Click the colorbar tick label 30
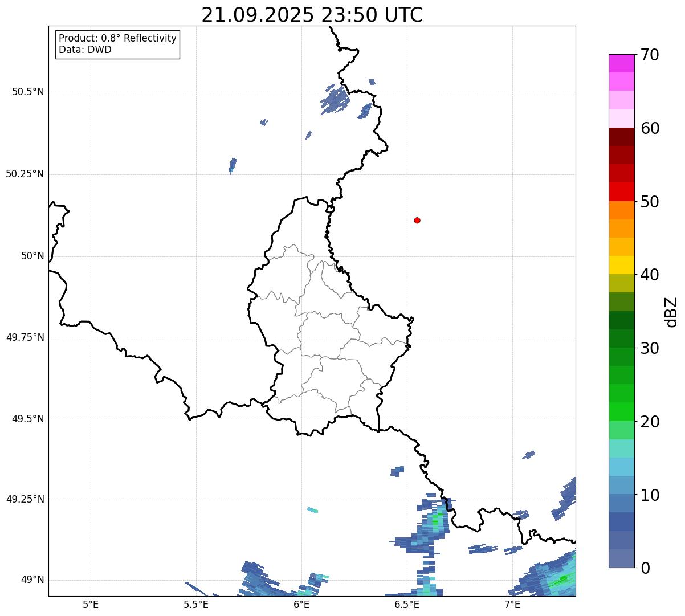This screenshot has width=685, height=616. pos(650,348)
